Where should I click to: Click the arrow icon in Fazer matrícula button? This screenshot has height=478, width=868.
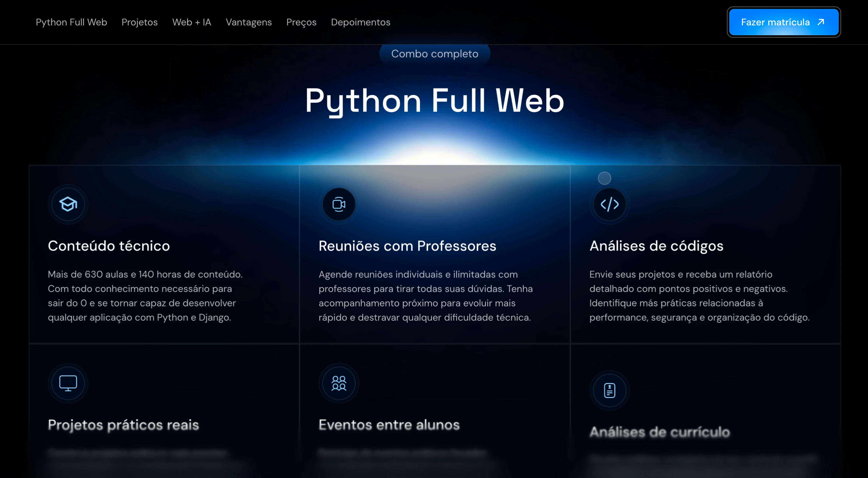[821, 22]
